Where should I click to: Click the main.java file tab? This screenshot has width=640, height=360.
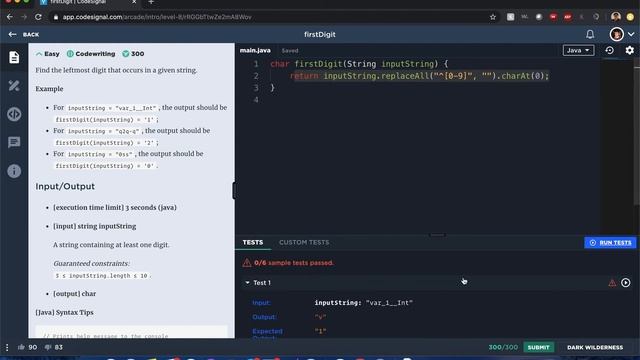255,50
